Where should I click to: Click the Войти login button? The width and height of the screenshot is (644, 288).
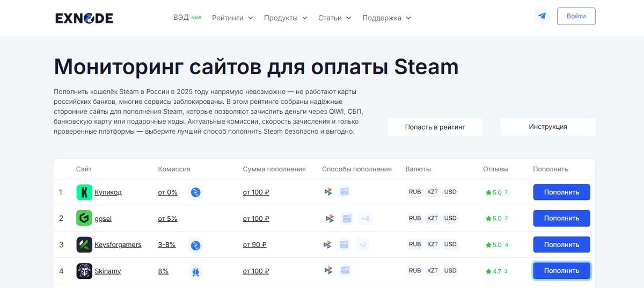pyautogui.click(x=576, y=16)
